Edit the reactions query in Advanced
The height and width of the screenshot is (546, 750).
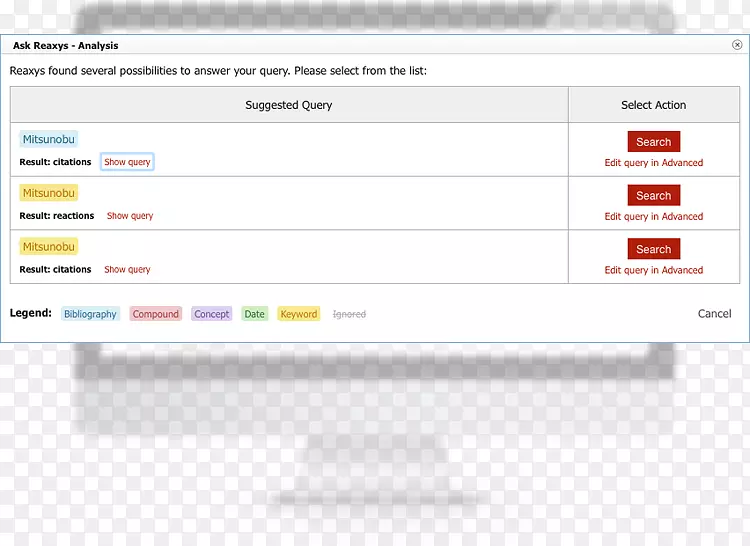(653, 216)
